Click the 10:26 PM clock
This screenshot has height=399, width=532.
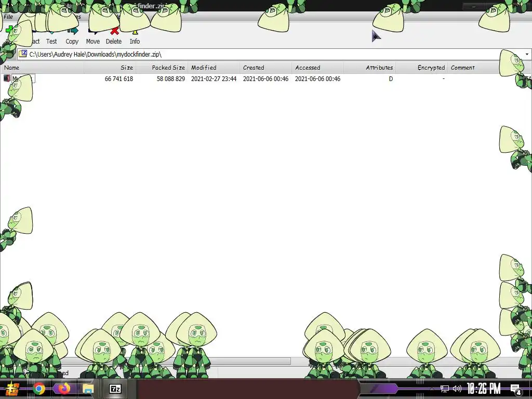coord(484,389)
